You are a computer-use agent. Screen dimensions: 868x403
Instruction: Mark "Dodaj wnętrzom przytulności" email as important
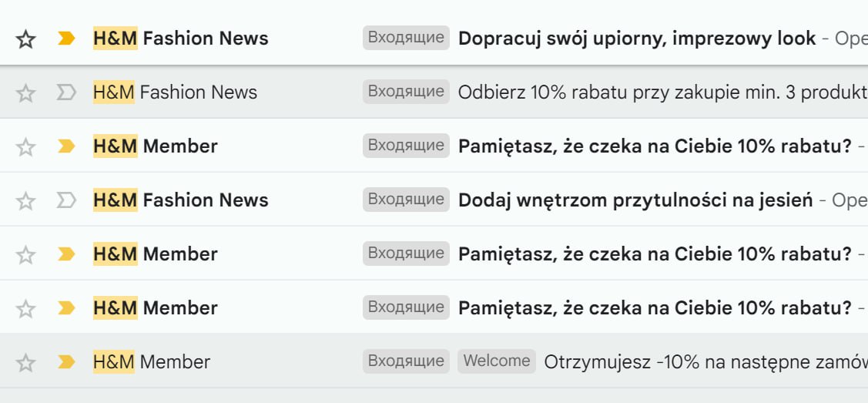click(x=66, y=200)
